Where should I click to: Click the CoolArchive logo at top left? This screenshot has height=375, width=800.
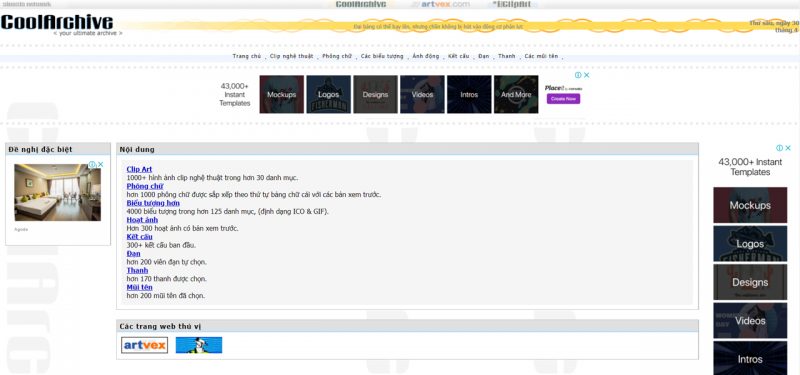pos(57,22)
